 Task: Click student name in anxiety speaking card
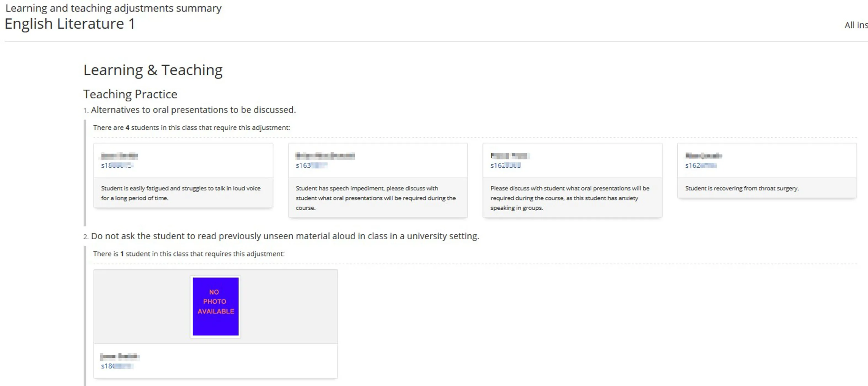(509, 156)
